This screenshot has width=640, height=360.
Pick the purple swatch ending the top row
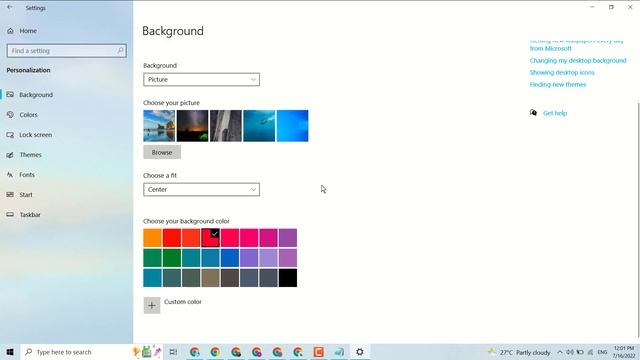pyautogui.click(x=288, y=238)
